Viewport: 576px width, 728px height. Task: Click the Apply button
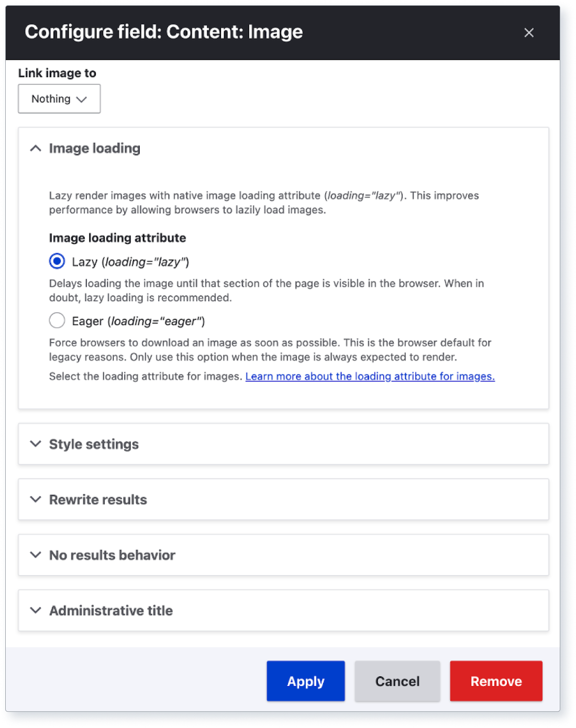pyautogui.click(x=305, y=681)
